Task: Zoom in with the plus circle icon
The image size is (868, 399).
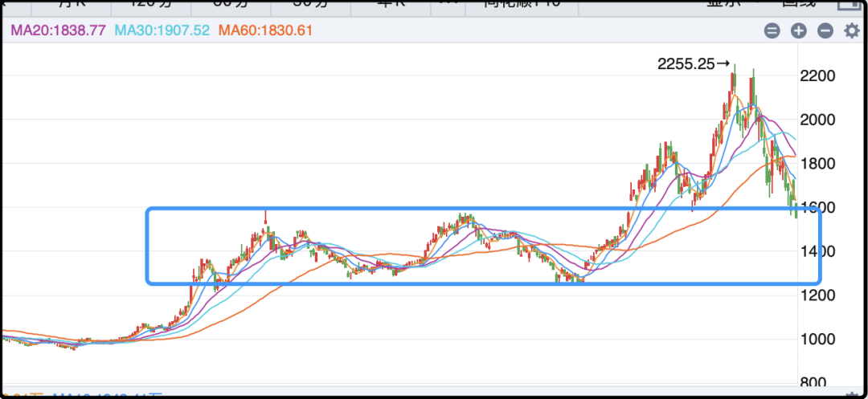Action: coord(798,31)
